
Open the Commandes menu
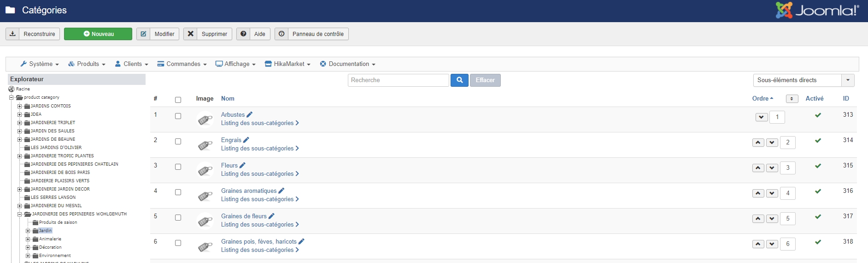tap(182, 64)
